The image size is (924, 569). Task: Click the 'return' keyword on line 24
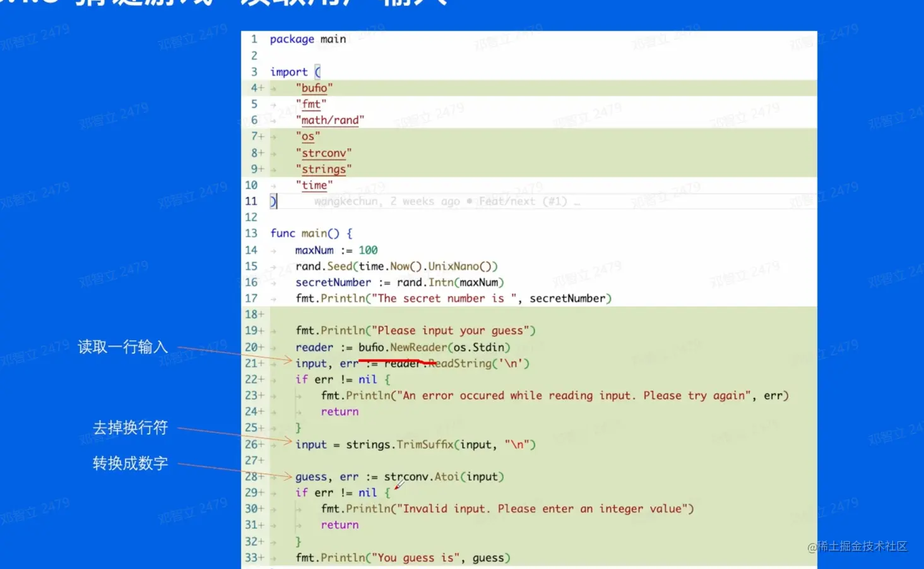point(340,412)
